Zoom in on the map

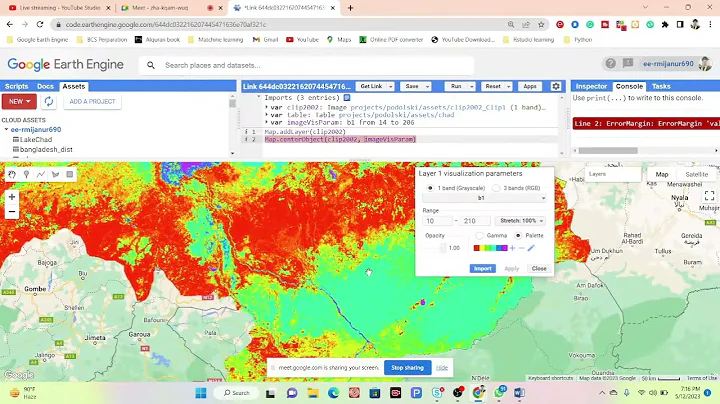pos(12,197)
